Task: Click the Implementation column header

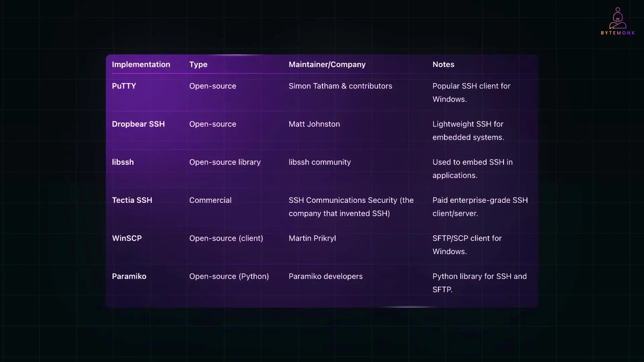Action: 141,64
